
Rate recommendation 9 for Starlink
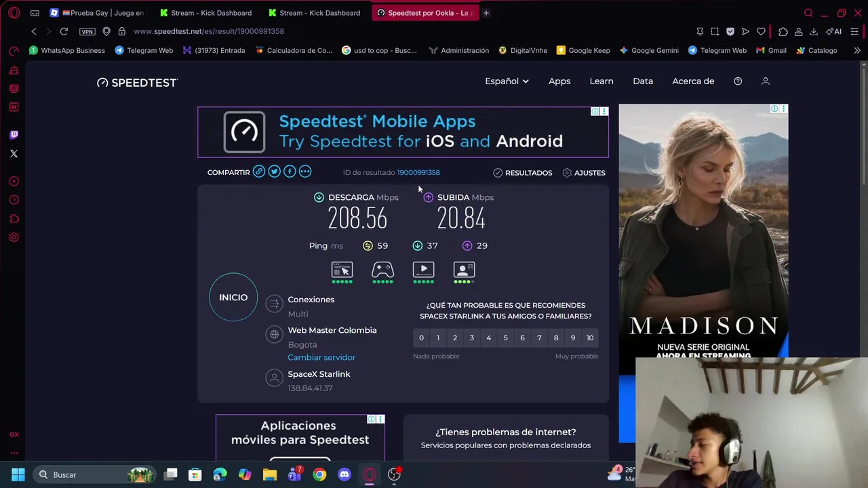[573, 338]
